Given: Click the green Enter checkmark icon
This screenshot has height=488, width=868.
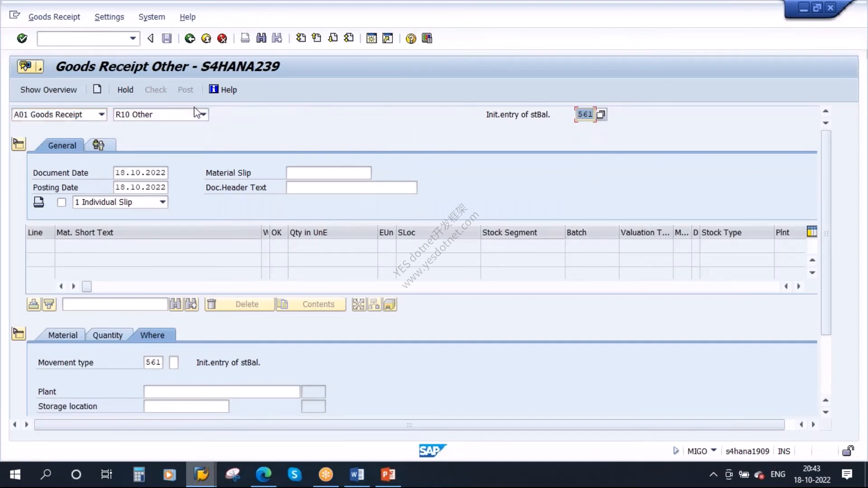Looking at the screenshot, I should pos(22,38).
